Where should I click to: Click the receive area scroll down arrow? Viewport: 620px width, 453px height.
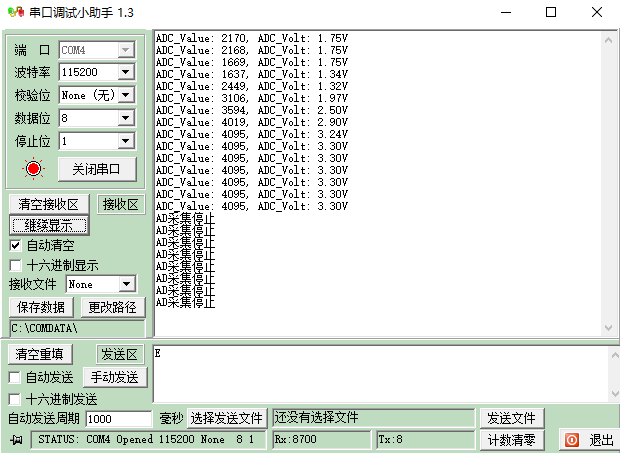click(x=609, y=328)
